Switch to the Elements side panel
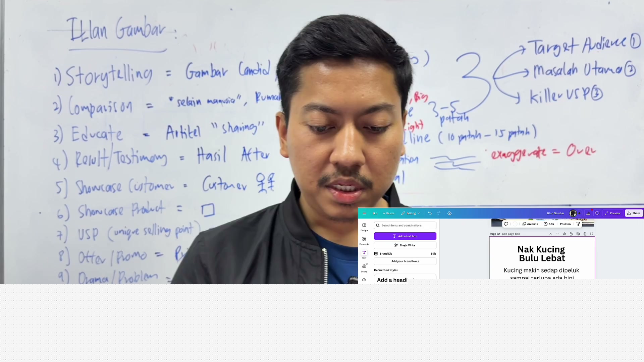 [x=364, y=241]
